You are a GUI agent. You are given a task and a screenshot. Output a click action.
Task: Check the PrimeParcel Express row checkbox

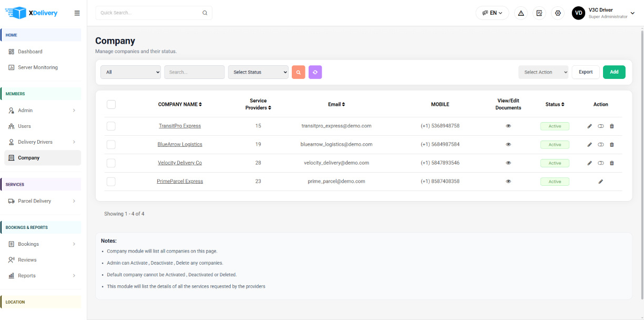[111, 182]
